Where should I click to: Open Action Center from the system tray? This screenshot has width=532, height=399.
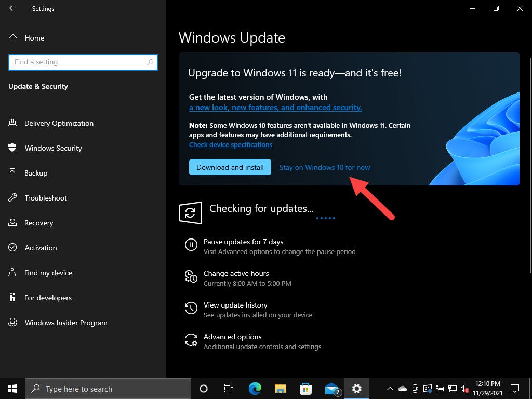514,389
